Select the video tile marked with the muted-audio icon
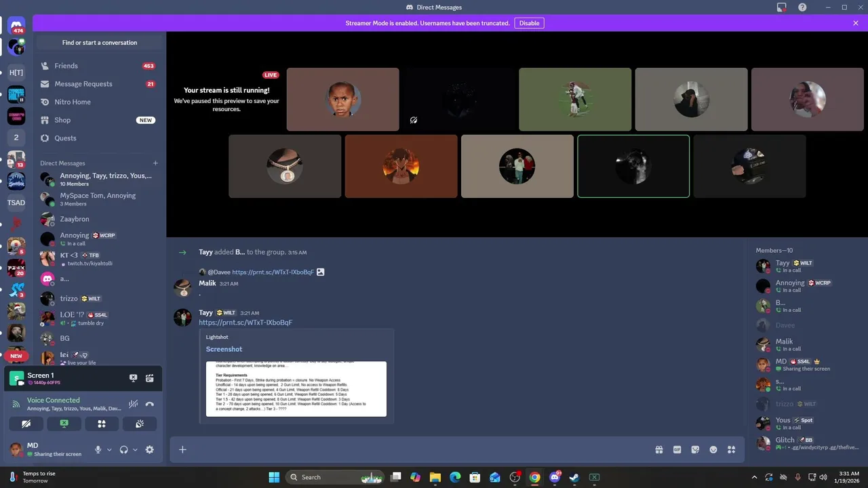This screenshot has height=488, width=868. point(459,99)
